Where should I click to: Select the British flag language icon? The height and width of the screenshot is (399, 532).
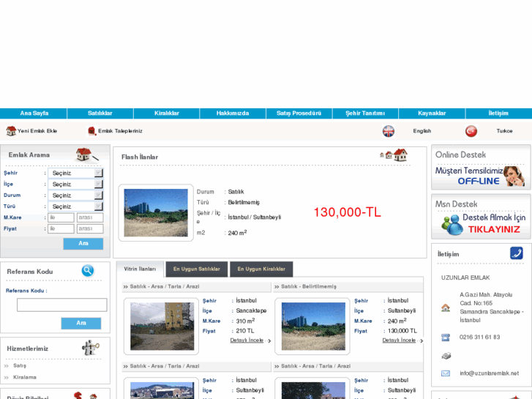tap(389, 131)
